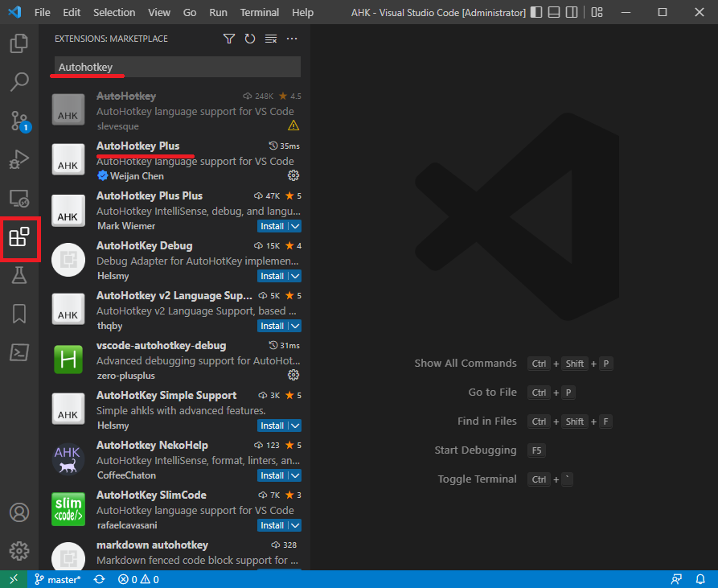This screenshot has width=718, height=588.
Task: Open Run and Debug view
Action: [x=19, y=160]
